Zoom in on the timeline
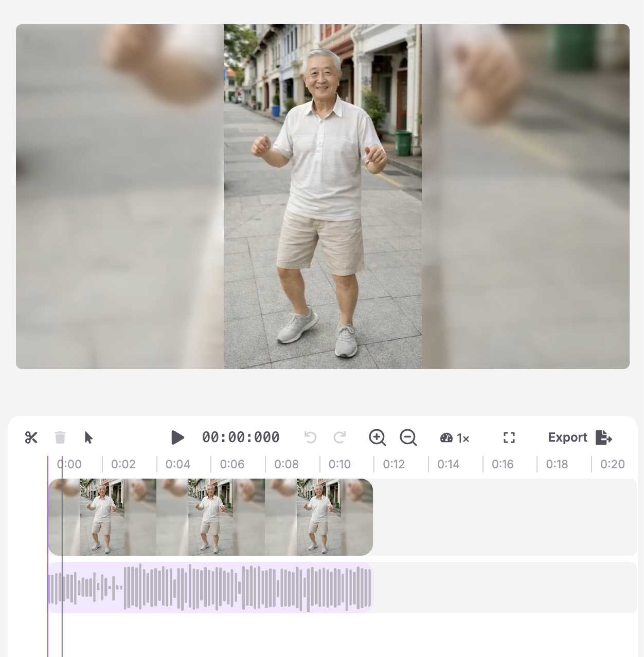This screenshot has height=657, width=644. coord(378,437)
